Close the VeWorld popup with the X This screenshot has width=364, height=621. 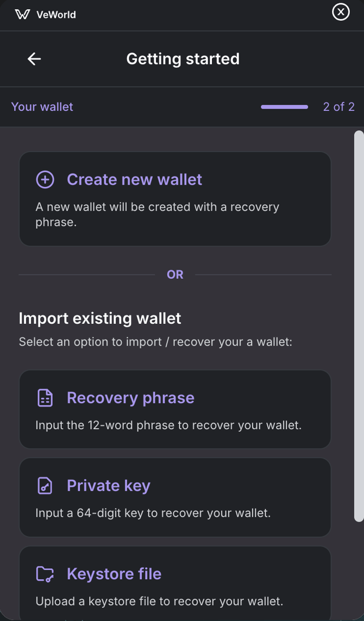point(341,11)
